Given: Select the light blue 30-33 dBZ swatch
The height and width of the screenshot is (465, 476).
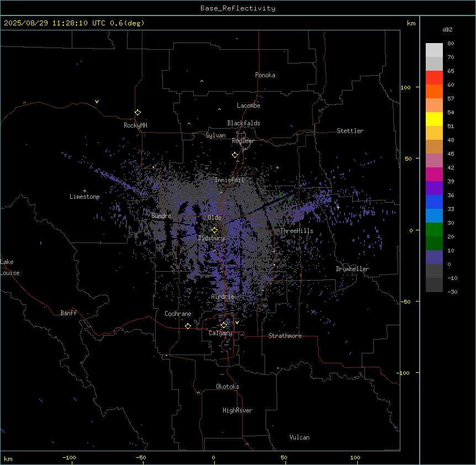Looking at the screenshot, I should [434, 216].
